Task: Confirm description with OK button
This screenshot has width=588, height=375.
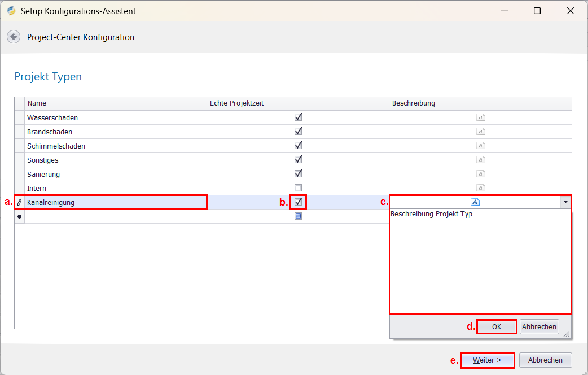Action: pyautogui.click(x=497, y=326)
